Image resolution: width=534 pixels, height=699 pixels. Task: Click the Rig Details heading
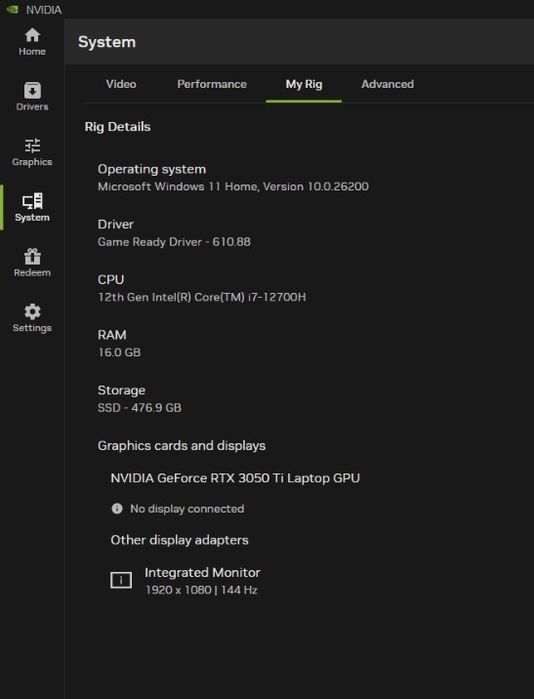pyautogui.click(x=118, y=127)
